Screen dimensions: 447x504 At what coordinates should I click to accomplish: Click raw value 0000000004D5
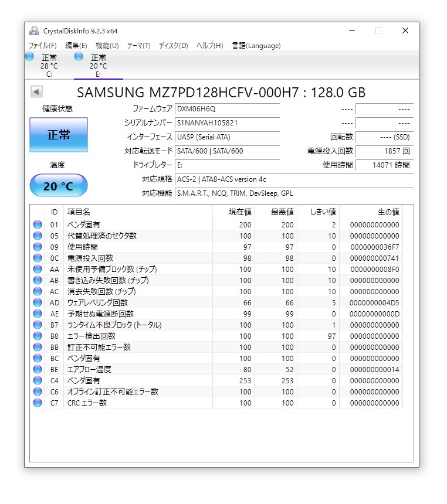pyautogui.click(x=374, y=302)
